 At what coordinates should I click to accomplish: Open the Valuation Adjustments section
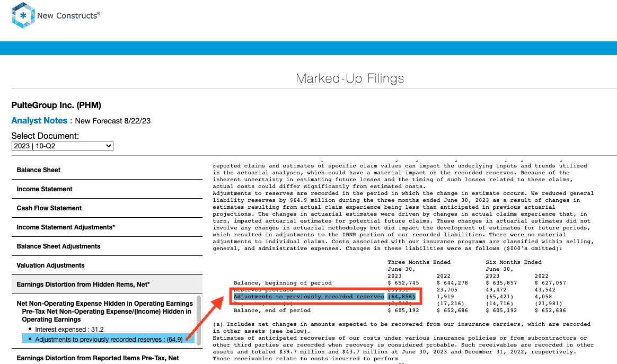coord(107,265)
